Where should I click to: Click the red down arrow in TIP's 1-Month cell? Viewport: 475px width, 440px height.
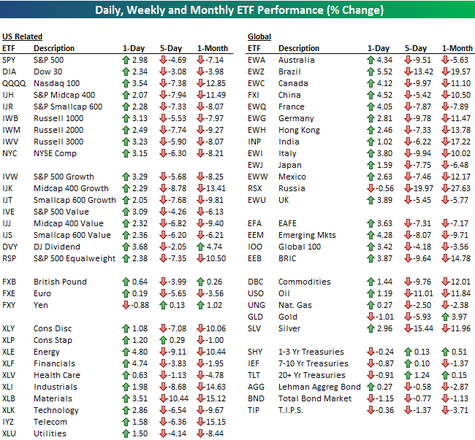click(445, 410)
